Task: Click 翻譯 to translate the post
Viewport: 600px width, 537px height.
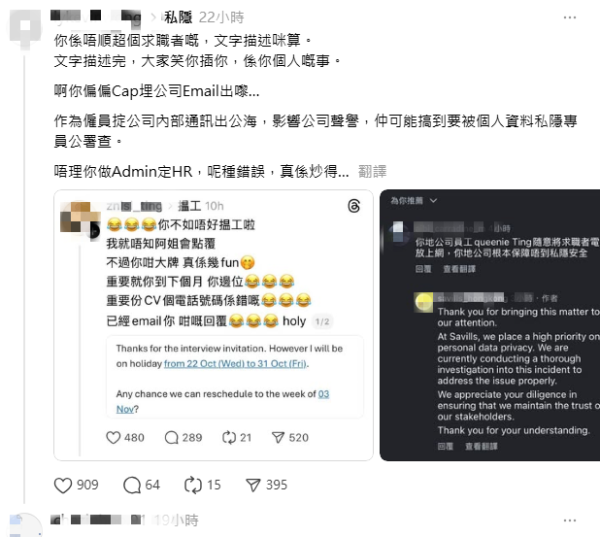Action: pos(372,171)
